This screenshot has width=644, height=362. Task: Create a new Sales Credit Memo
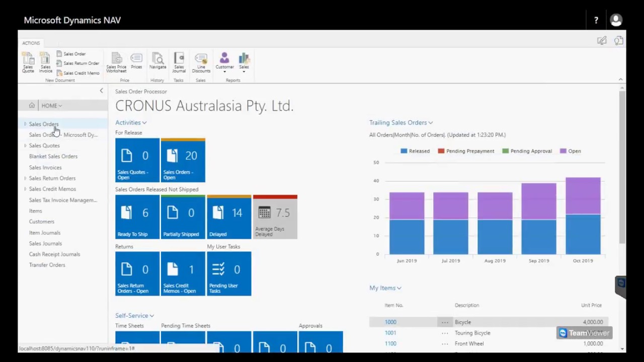click(x=77, y=73)
